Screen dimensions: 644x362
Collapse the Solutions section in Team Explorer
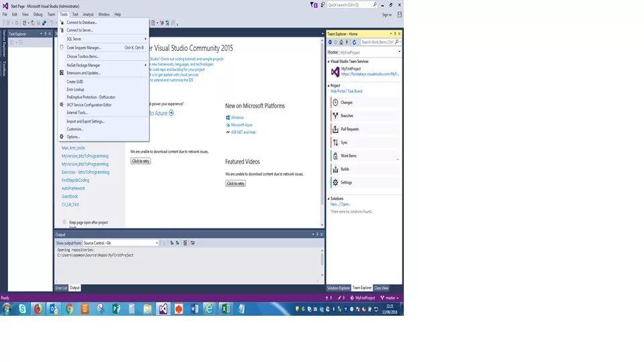[329, 198]
